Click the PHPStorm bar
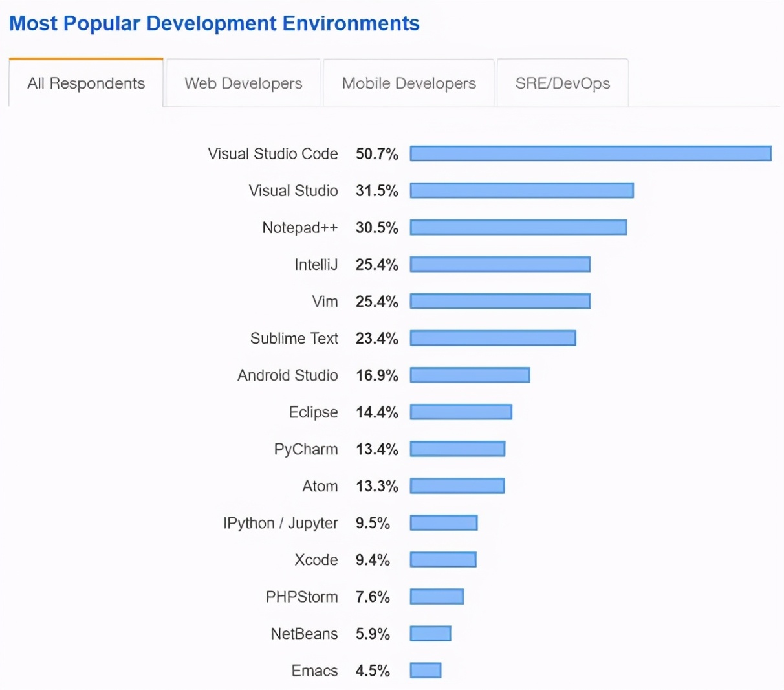Image resolution: width=784 pixels, height=690 pixels. click(437, 596)
